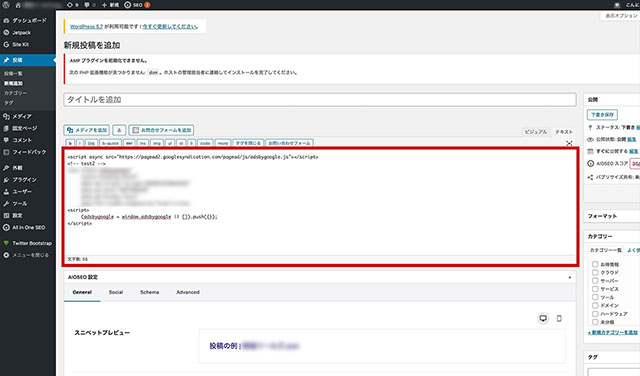The height and width of the screenshot is (376, 640).
Task: Click the code quicktag button
Action: (x=205, y=143)
